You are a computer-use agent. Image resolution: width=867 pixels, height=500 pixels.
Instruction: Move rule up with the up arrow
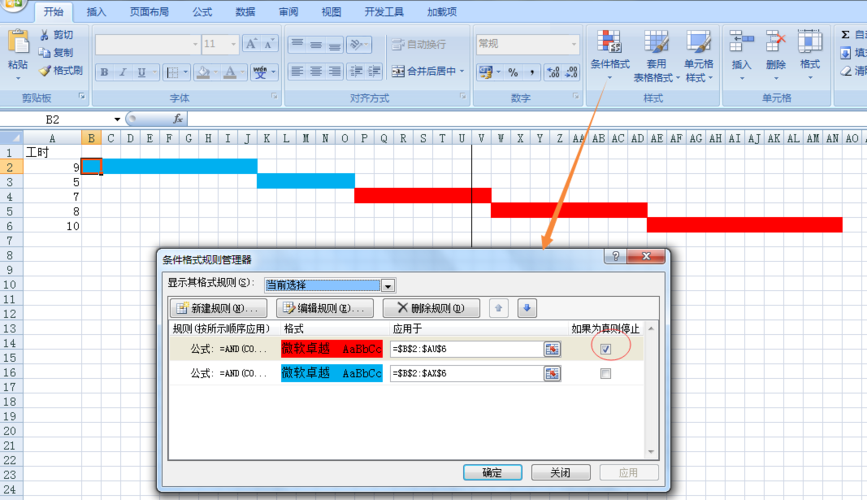point(499,308)
